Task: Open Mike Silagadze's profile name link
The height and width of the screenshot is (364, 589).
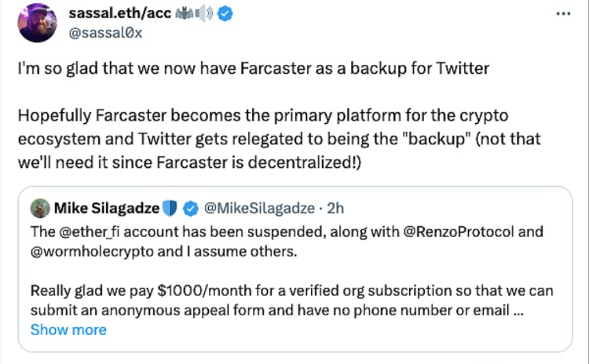Action: click(x=106, y=209)
